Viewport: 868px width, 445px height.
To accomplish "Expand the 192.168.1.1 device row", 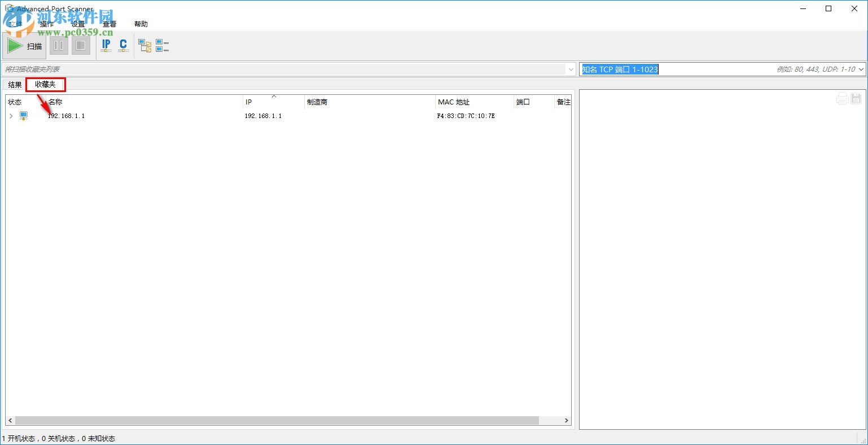I will click(11, 116).
